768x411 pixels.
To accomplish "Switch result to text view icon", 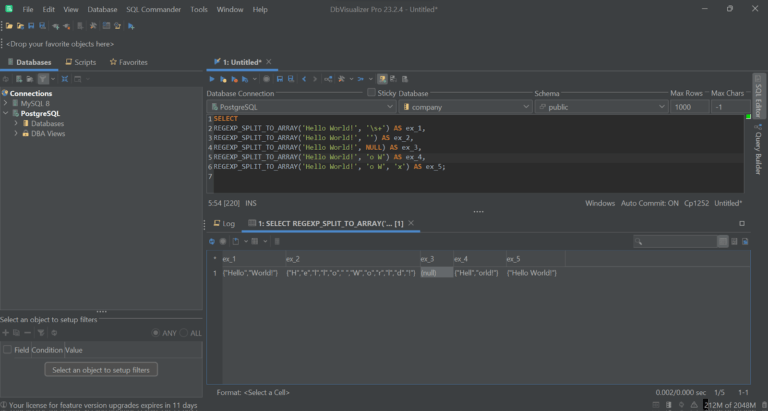I will pyautogui.click(x=734, y=241).
